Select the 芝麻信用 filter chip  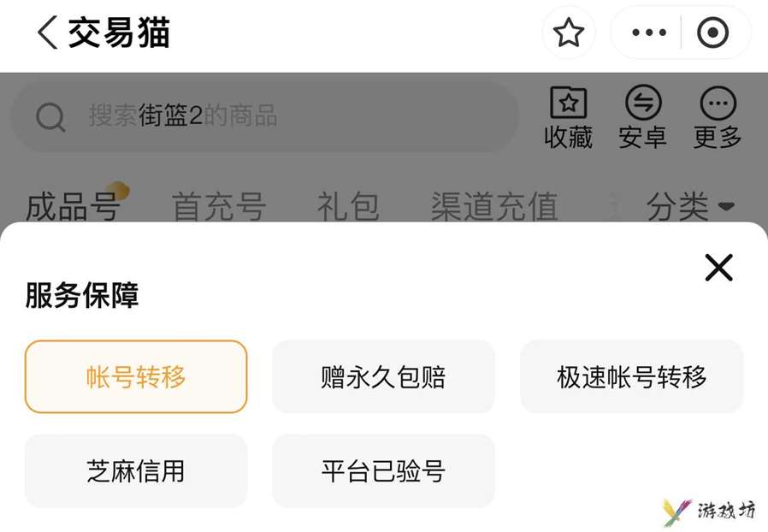click(136, 470)
